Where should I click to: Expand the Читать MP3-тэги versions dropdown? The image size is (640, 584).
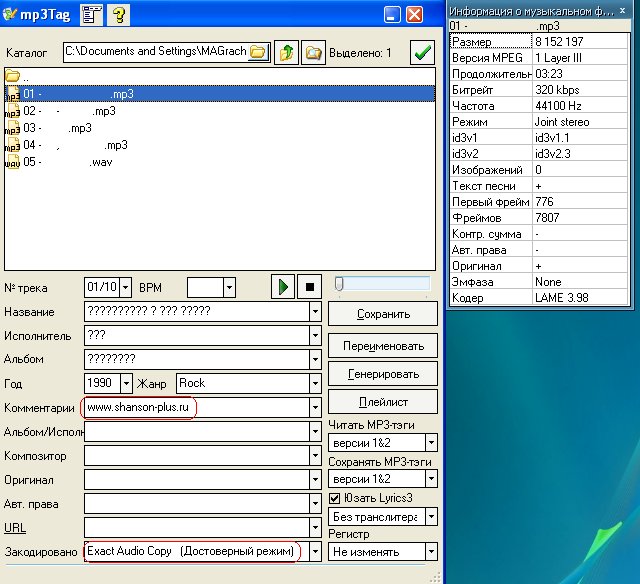point(431,442)
